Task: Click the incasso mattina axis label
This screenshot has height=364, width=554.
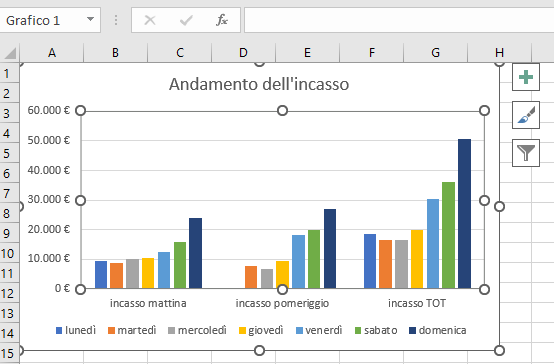Action: (x=148, y=303)
